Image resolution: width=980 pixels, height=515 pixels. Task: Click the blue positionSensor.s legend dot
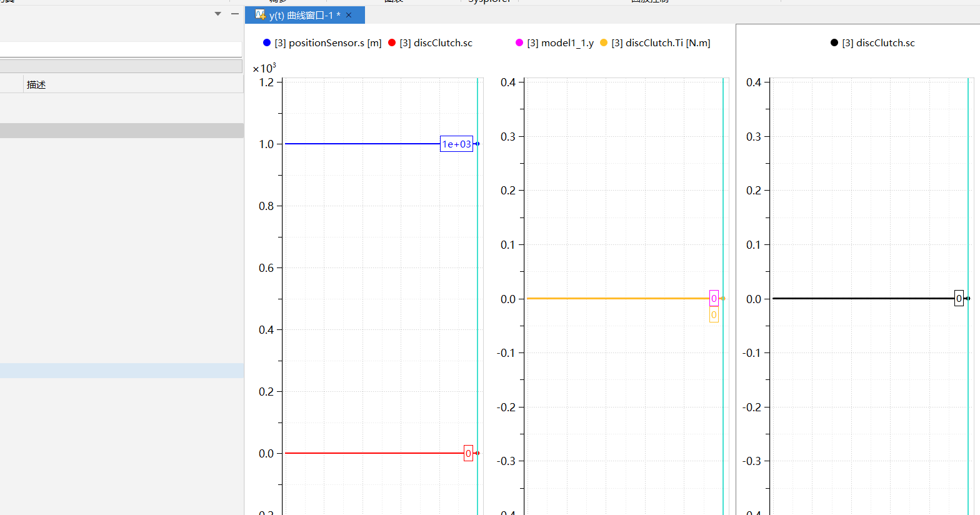click(x=267, y=42)
